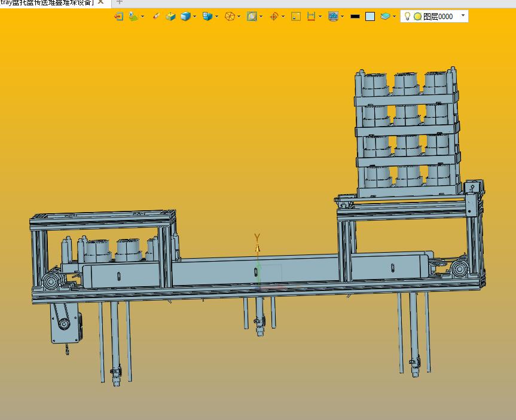Close the tray document tab
516x420 pixels.
pyautogui.click(x=100, y=2)
